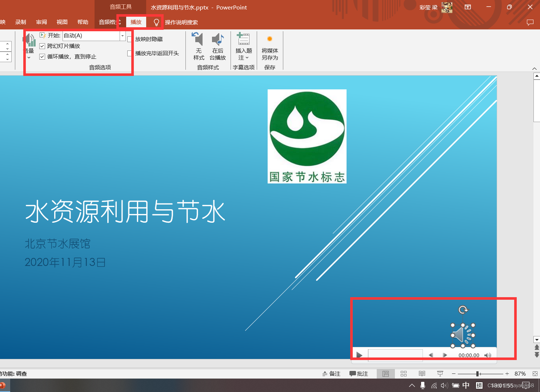Viewport: 540px width, 392px height.
Task: Click the 中 input language indicator
Action: pyautogui.click(x=466, y=385)
